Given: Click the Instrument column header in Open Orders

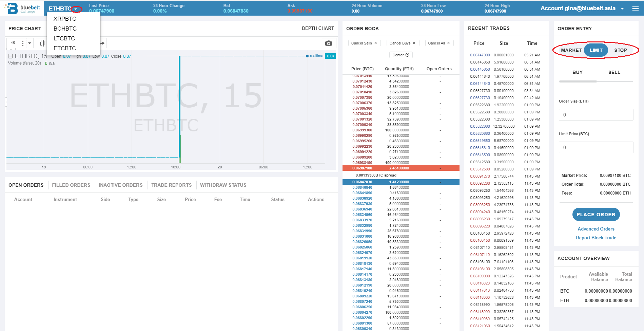Looking at the screenshot, I should [x=65, y=200].
